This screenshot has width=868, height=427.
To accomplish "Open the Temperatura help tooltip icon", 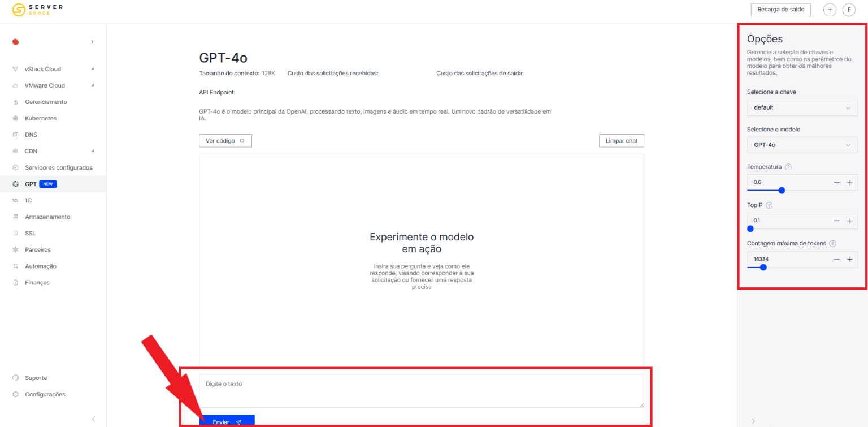I will point(788,167).
